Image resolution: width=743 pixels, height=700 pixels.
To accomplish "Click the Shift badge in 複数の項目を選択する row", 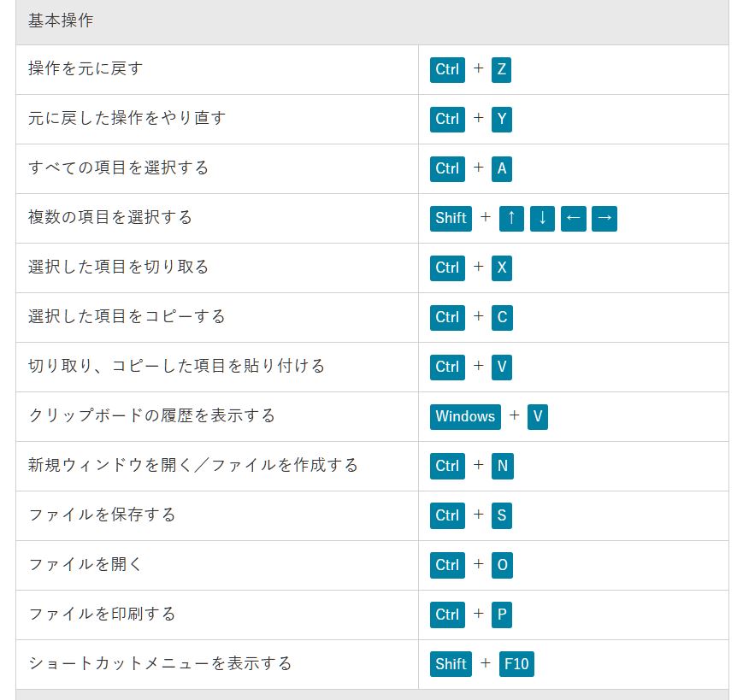I will pos(451,218).
